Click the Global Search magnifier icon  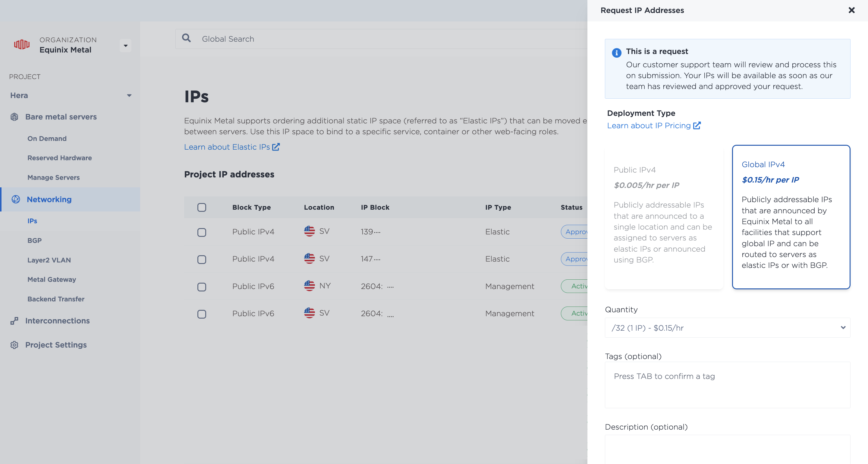tap(186, 38)
